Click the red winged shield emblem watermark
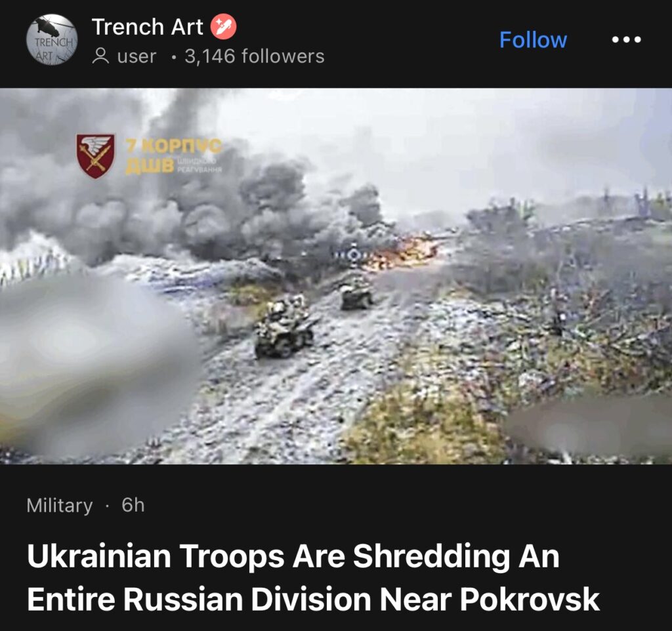The width and height of the screenshot is (672, 631). 95,156
